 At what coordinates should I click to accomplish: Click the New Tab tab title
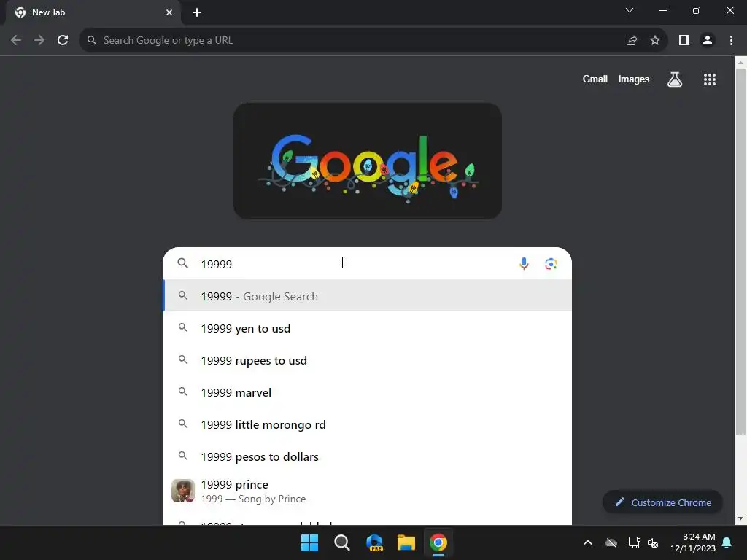coord(48,12)
